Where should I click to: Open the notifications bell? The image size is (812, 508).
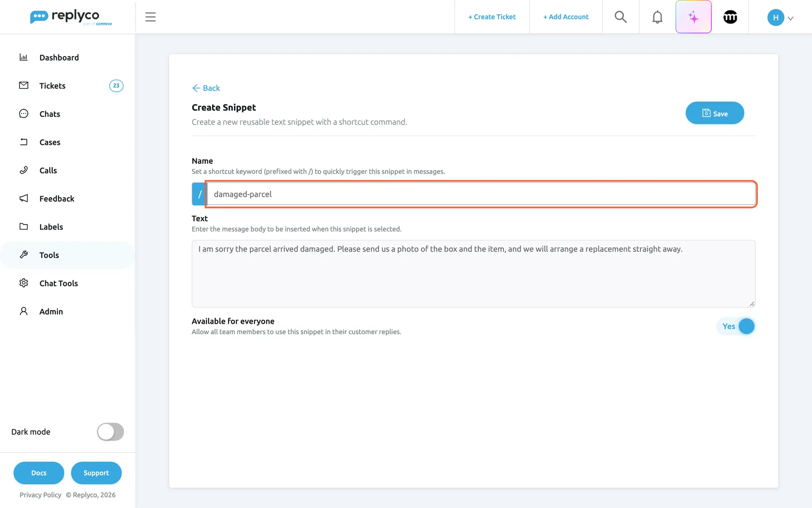pyautogui.click(x=657, y=17)
